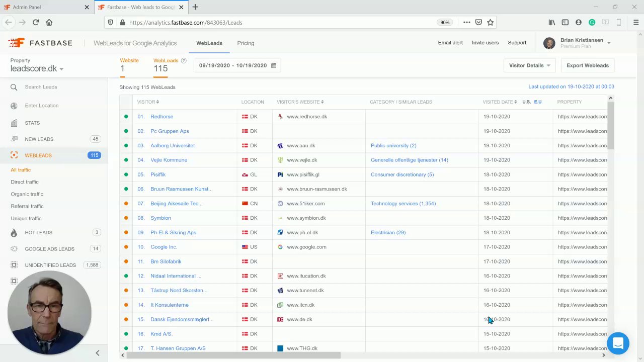The width and height of the screenshot is (644, 362).
Task: Open the Aalborg Universitet lead
Action: click(x=173, y=146)
